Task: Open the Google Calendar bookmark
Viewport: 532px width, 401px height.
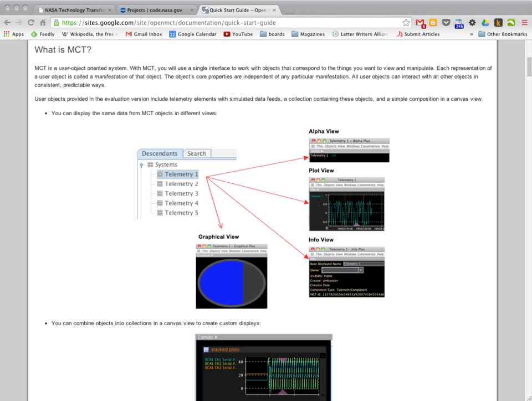Action: (193, 34)
